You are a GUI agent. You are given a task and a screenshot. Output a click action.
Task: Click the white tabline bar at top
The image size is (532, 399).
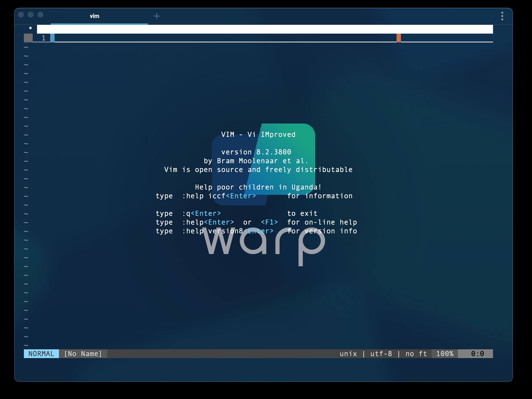(x=265, y=29)
